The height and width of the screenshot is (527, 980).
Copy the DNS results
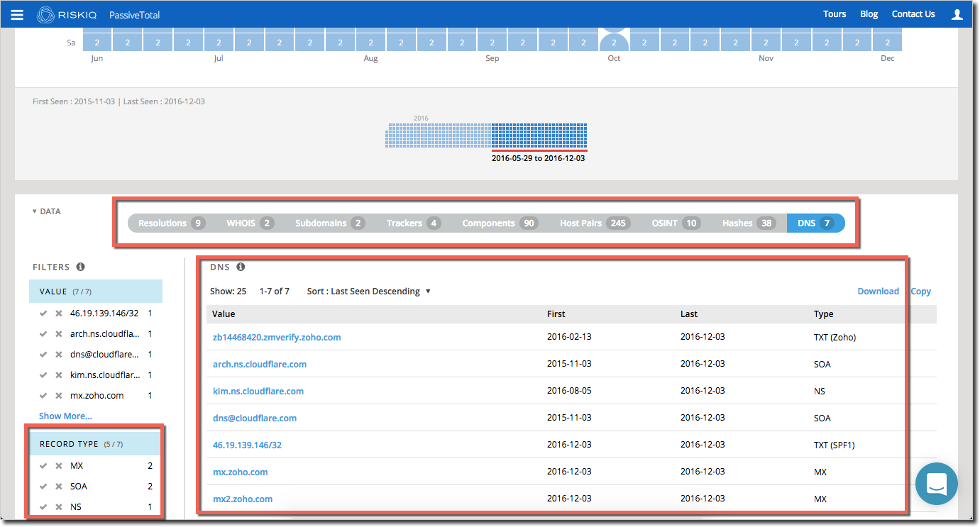(921, 292)
